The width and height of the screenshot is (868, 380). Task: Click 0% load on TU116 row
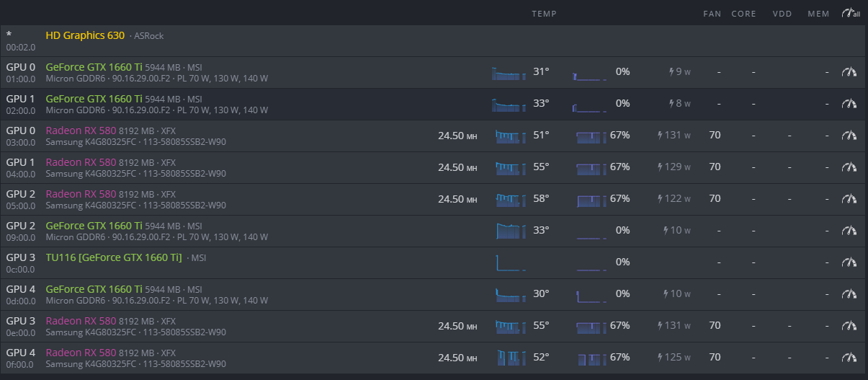[623, 262]
